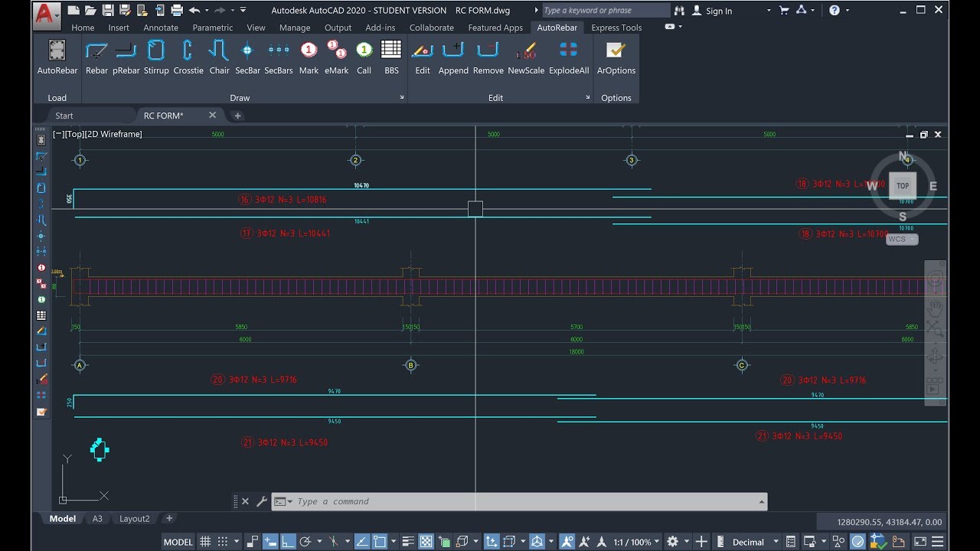Toggle drawing grid display
Viewport: 980px width, 551px height.
pyautogui.click(x=205, y=542)
